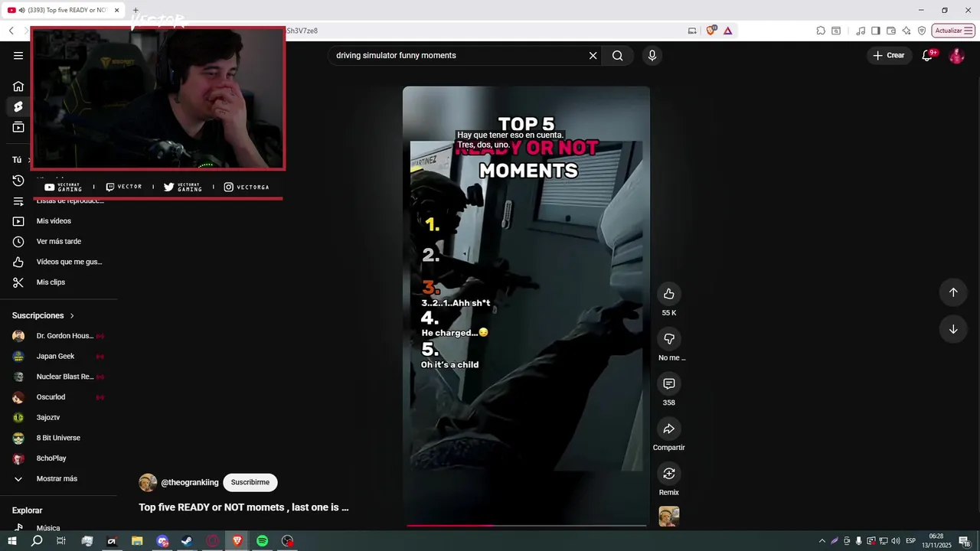Open watch History icon in sidebar
The height and width of the screenshot is (551, 980).
coord(18,181)
